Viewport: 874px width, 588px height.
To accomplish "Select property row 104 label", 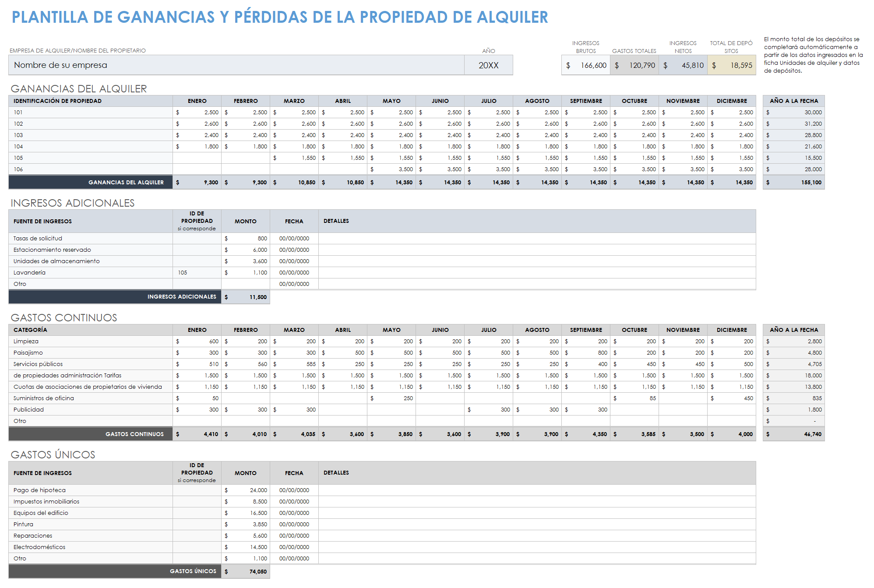I will 91,147.
